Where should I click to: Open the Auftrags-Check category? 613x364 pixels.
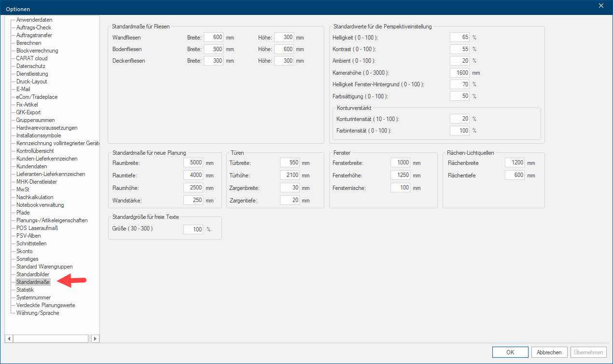[34, 27]
